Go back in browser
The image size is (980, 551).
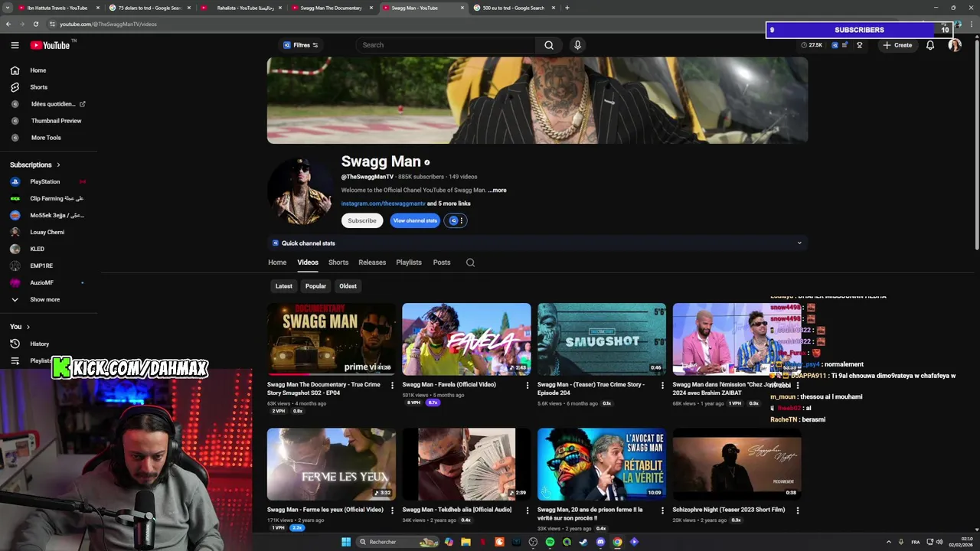8,24
